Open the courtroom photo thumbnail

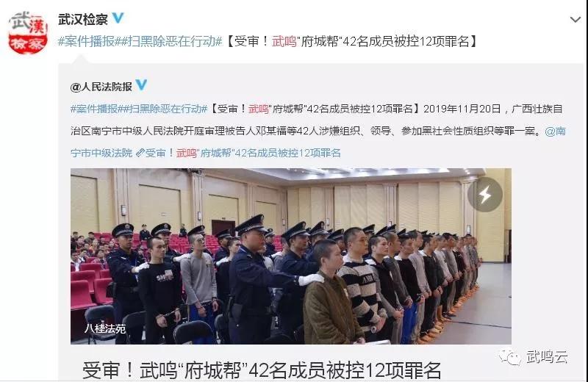pyautogui.click(x=291, y=256)
